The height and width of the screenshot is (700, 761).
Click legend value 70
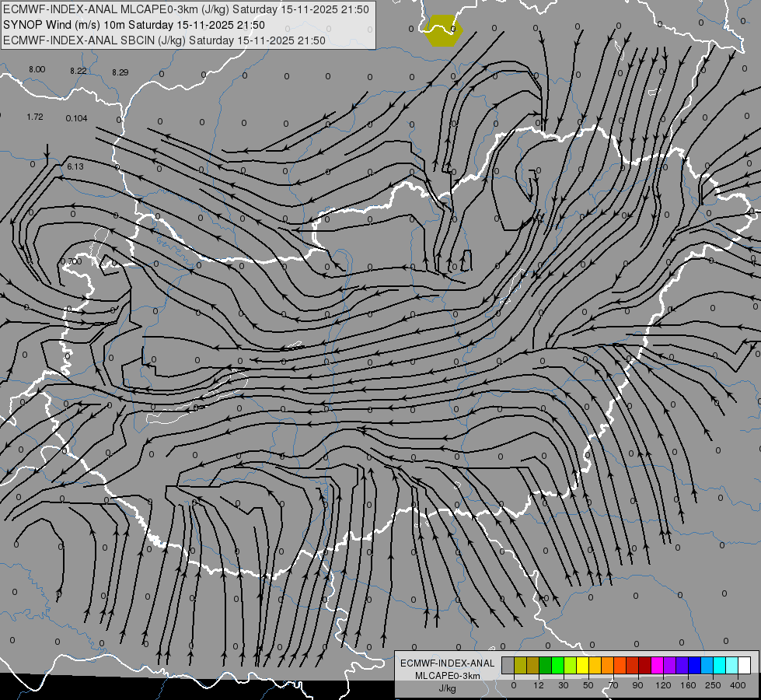pos(613,685)
